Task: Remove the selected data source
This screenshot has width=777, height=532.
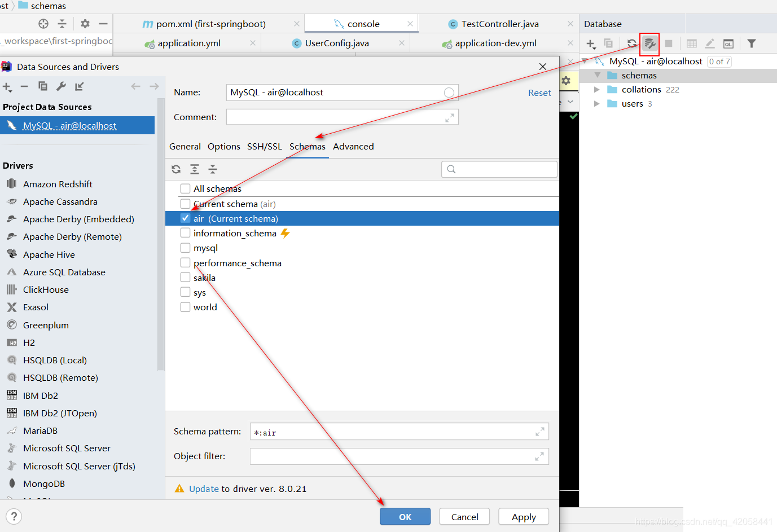Action: [24, 86]
